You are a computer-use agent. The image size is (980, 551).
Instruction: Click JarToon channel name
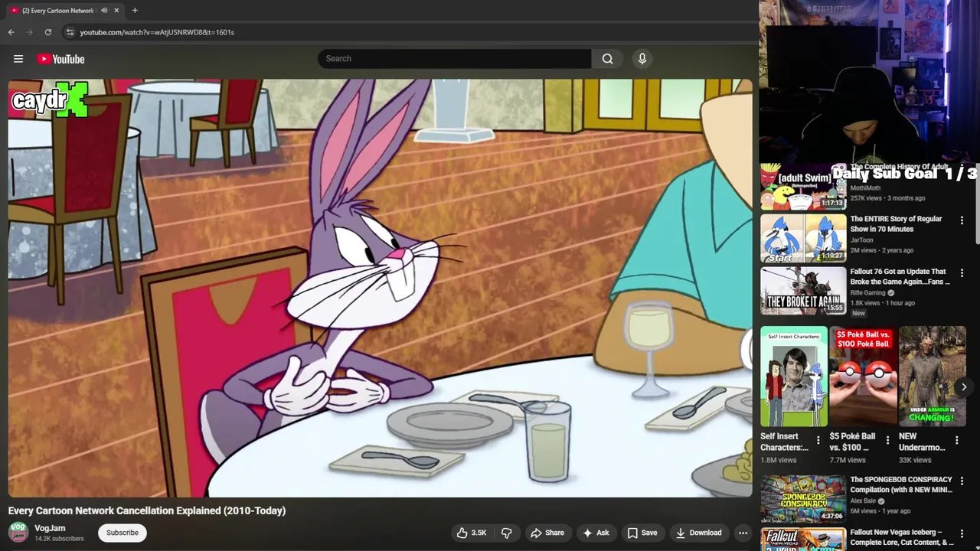861,240
